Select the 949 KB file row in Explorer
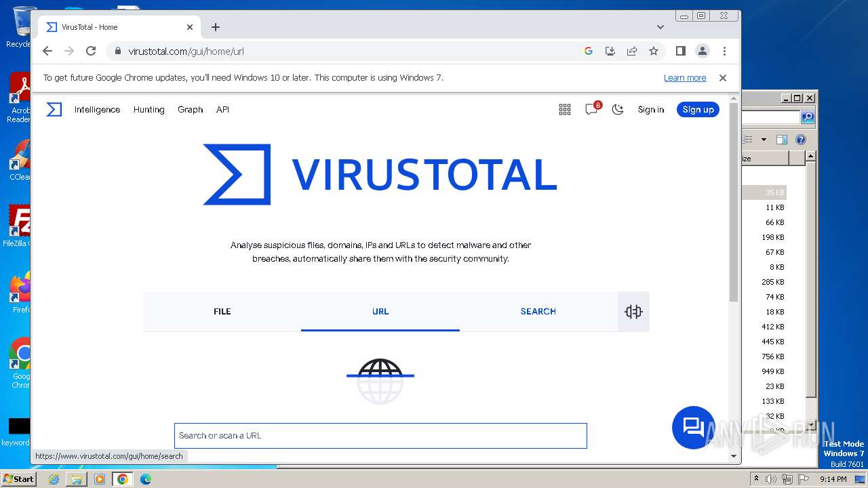868x488 pixels. click(764, 371)
